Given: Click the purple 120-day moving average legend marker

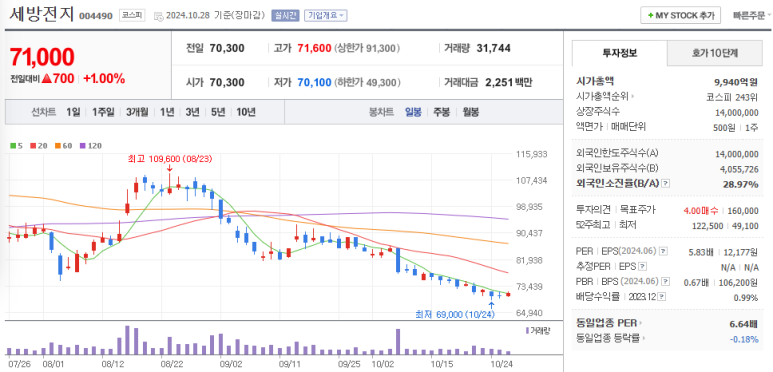Looking at the screenshot, I should [82, 146].
